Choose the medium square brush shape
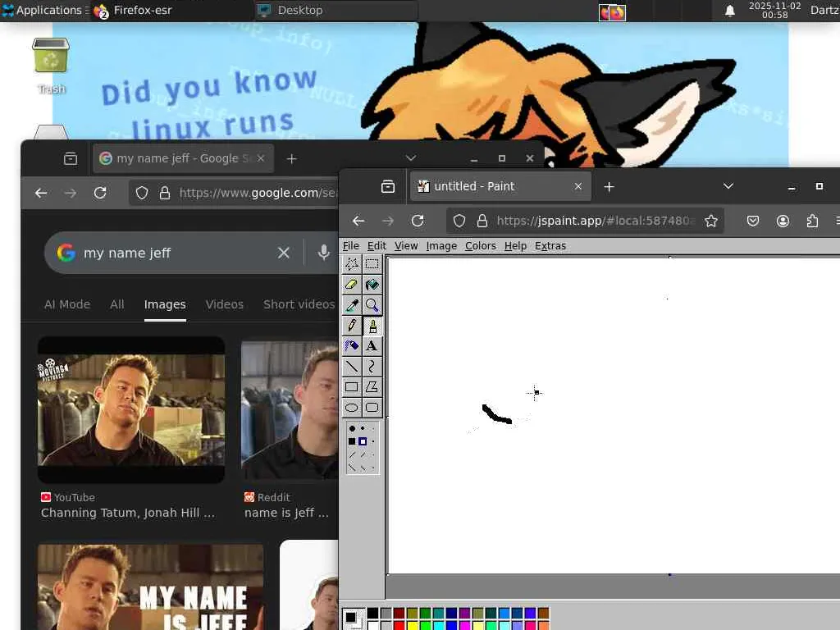 (363, 441)
